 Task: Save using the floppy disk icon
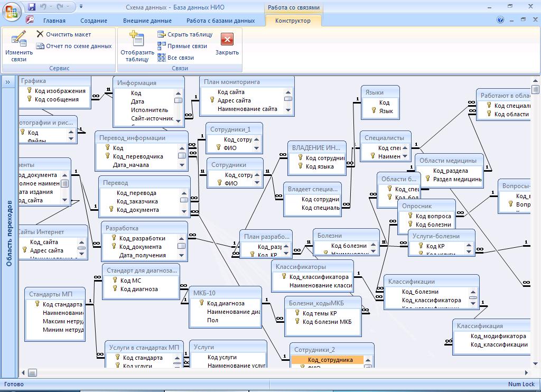[x=32, y=7]
